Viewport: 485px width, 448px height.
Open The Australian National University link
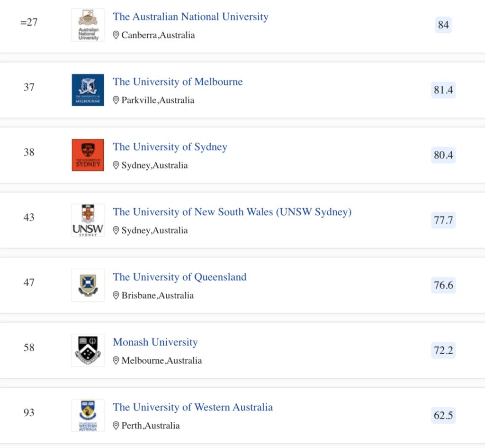point(190,17)
